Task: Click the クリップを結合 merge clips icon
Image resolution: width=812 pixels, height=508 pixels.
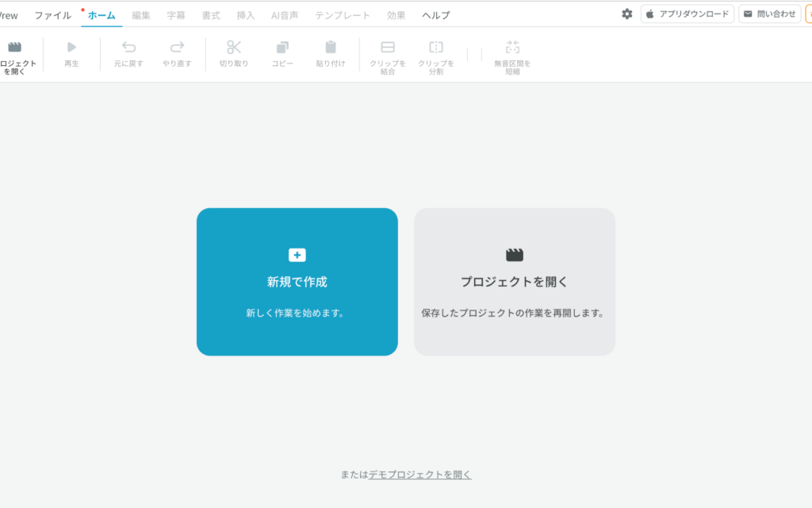Action: pyautogui.click(x=388, y=48)
